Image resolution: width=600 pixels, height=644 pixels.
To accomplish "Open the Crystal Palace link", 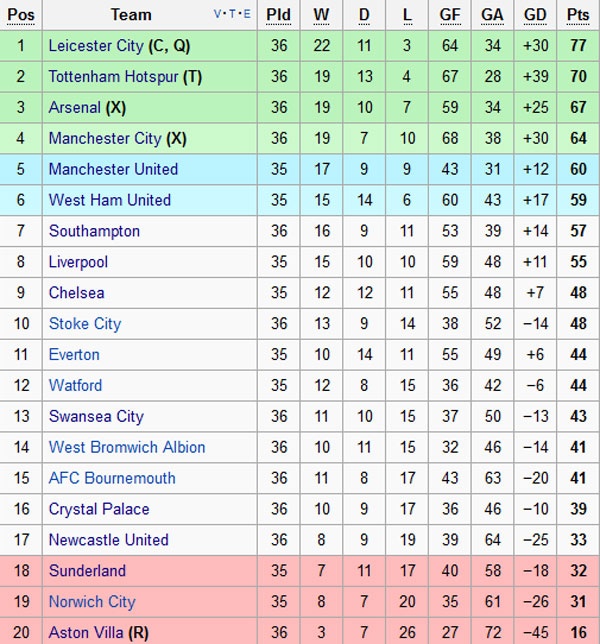I will click(99, 509).
